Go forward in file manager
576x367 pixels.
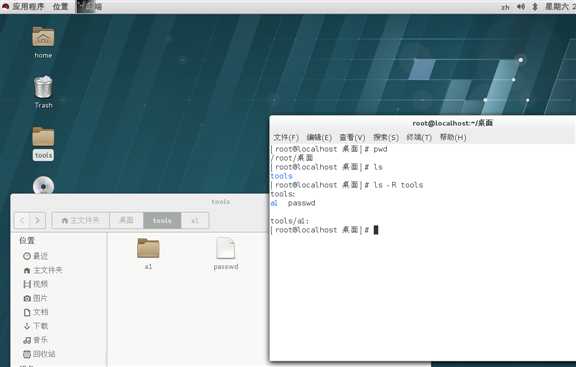[37, 220]
